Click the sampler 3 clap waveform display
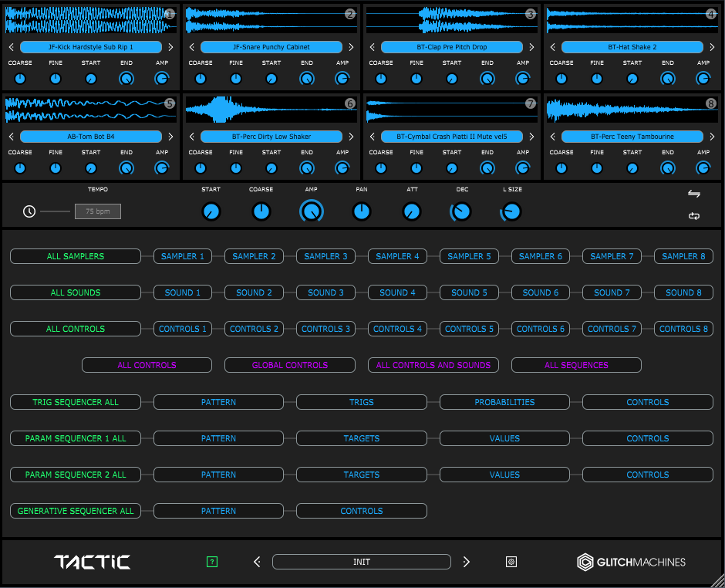This screenshot has height=588, width=725. point(452,20)
